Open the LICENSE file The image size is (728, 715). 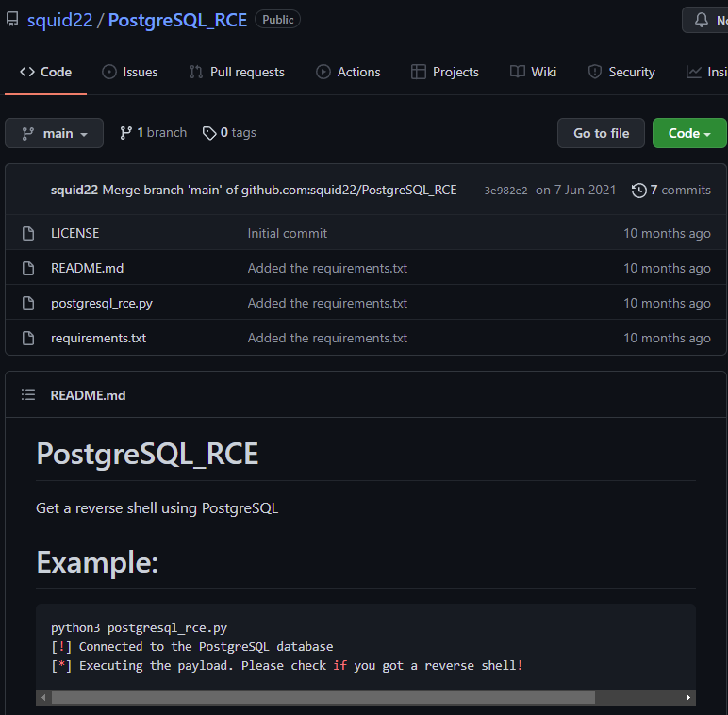tap(74, 233)
